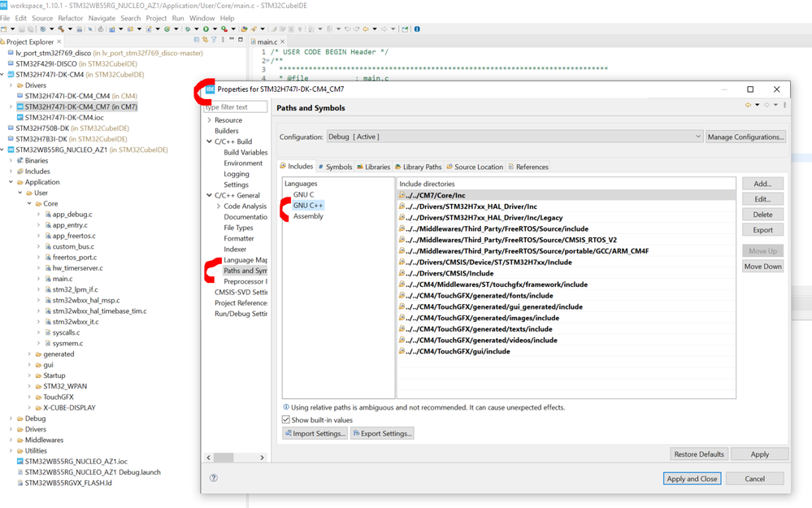Click the Save All toolbar icon

[31, 29]
